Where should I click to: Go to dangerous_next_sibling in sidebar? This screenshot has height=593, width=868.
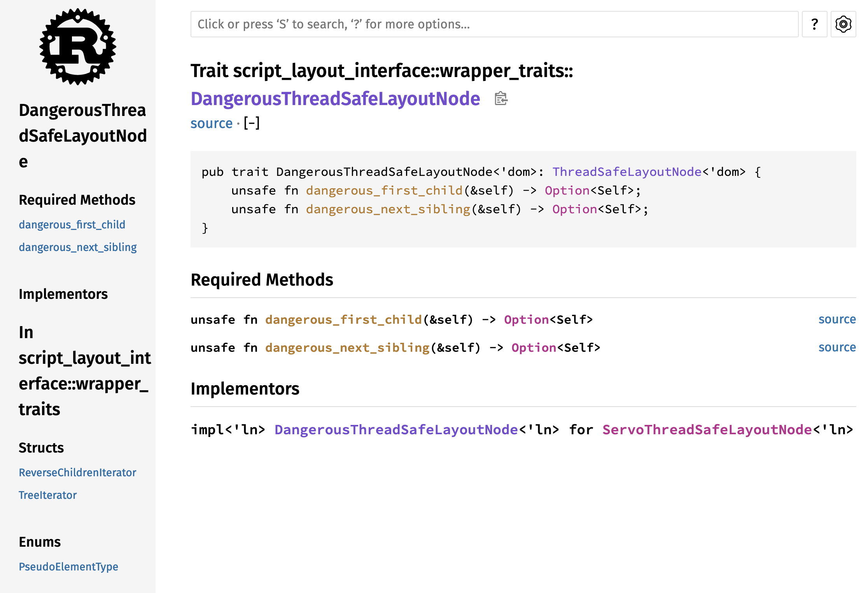tap(78, 247)
